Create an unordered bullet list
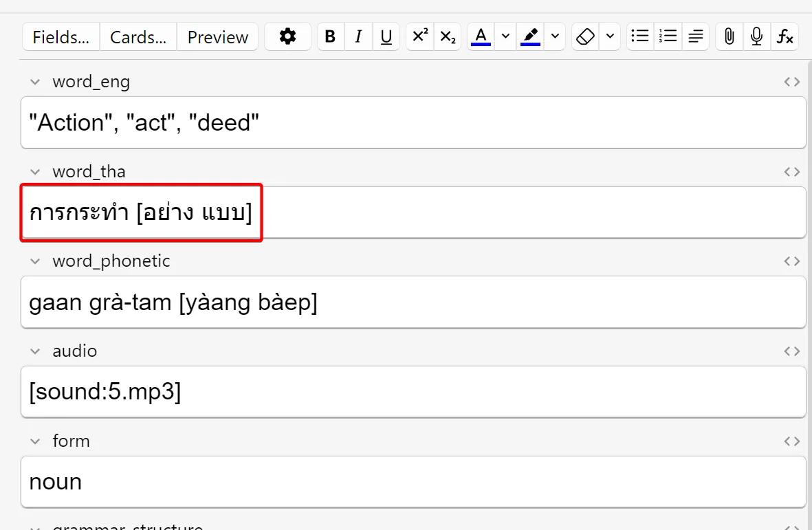Image resolution: width=812 pixels, height=530 pixels. pyautogui.click(x=639, y=36)
